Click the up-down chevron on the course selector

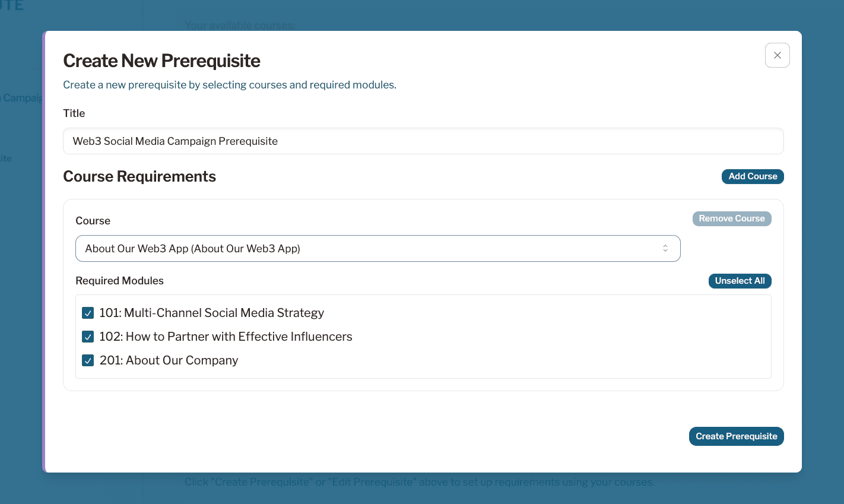point(665,248)
